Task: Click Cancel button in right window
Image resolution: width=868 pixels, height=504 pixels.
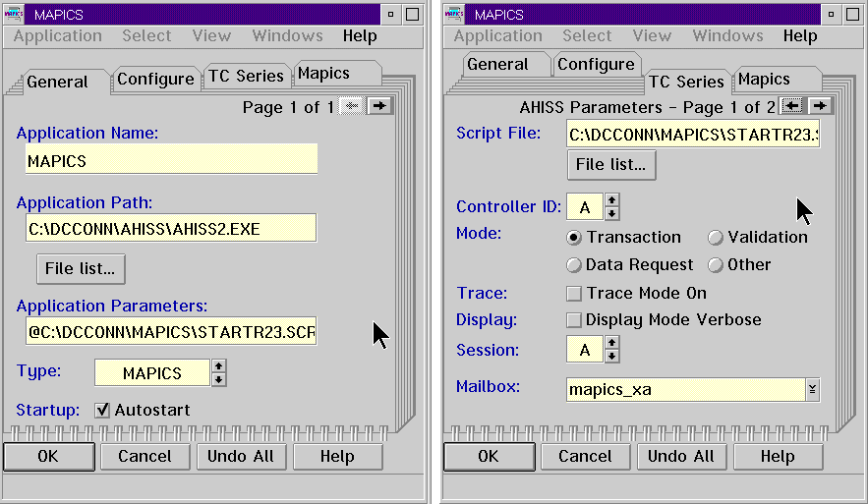Action: pos(586,457)
